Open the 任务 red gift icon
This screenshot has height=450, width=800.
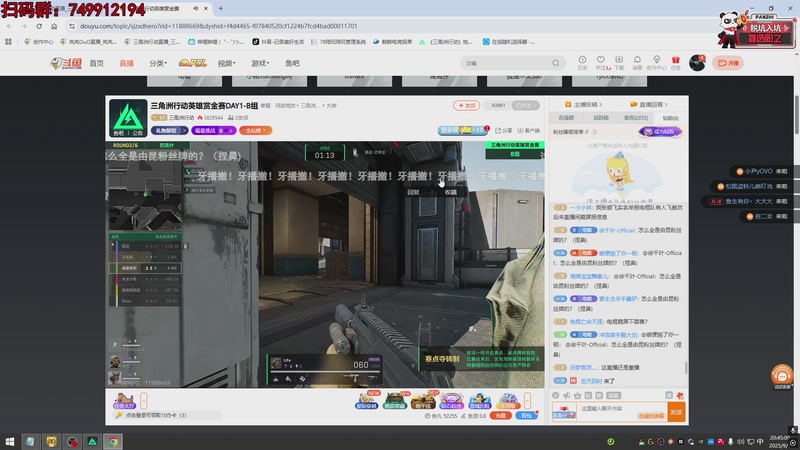pos(676,63)
